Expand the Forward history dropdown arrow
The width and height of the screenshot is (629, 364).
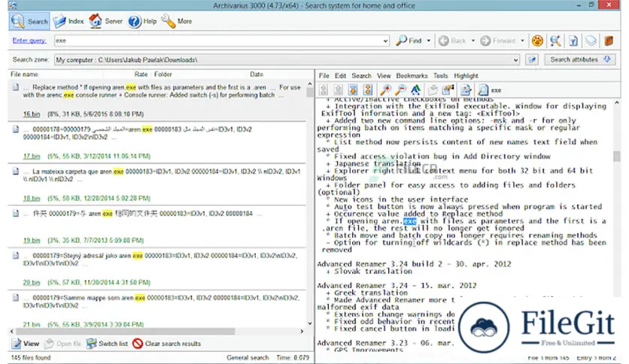(522, 41)
